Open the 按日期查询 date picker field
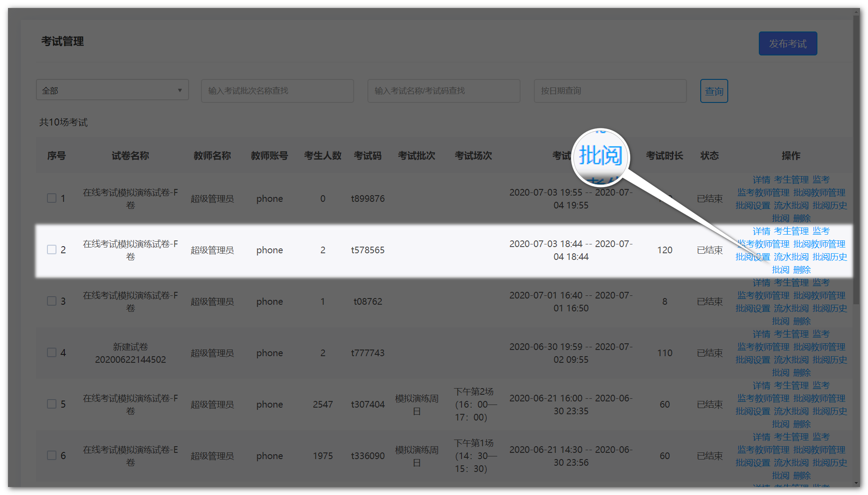 [610, 91]
